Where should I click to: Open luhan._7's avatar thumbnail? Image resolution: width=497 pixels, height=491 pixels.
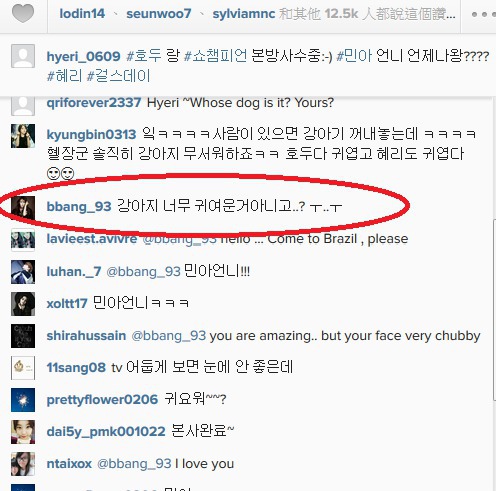pyautogui.click(x=23, y=272)
